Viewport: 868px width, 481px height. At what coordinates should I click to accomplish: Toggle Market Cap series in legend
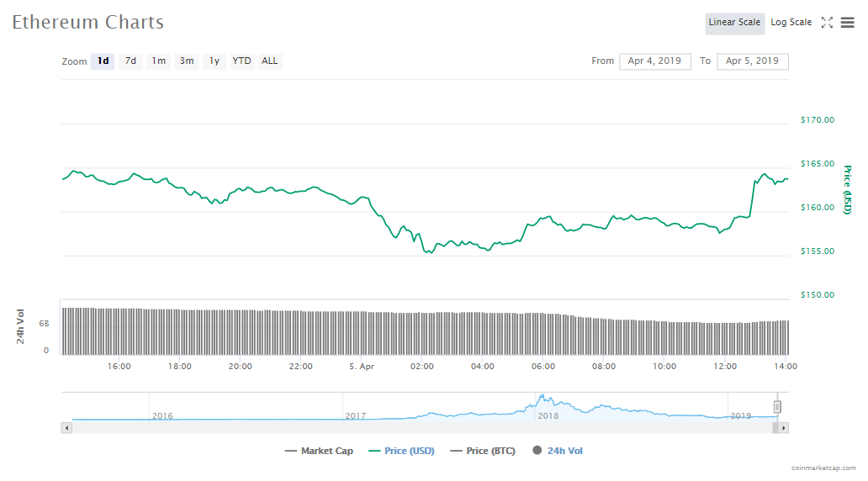point(319,451)
